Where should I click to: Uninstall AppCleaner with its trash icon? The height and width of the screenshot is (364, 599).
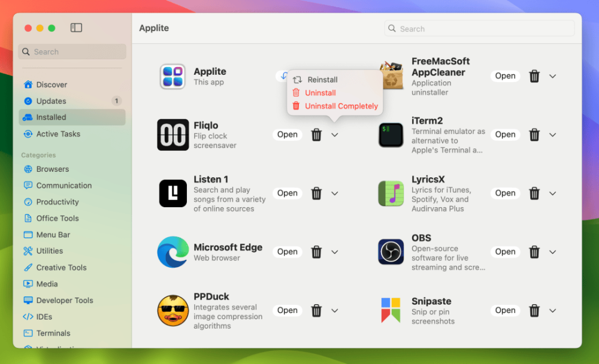click(534, 76)
